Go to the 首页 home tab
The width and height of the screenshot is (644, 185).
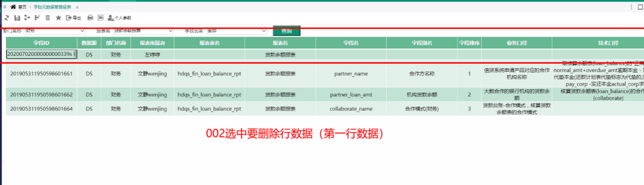click(x=19, y=7)
